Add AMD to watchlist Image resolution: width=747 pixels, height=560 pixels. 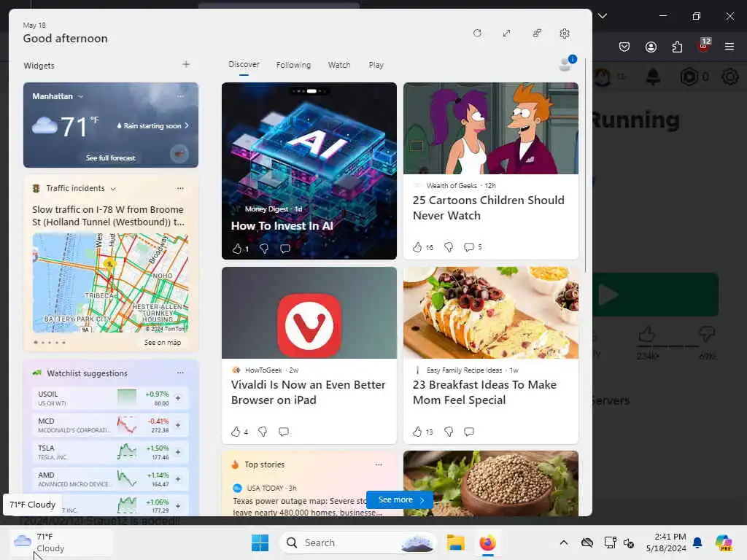tap(178, 479)
